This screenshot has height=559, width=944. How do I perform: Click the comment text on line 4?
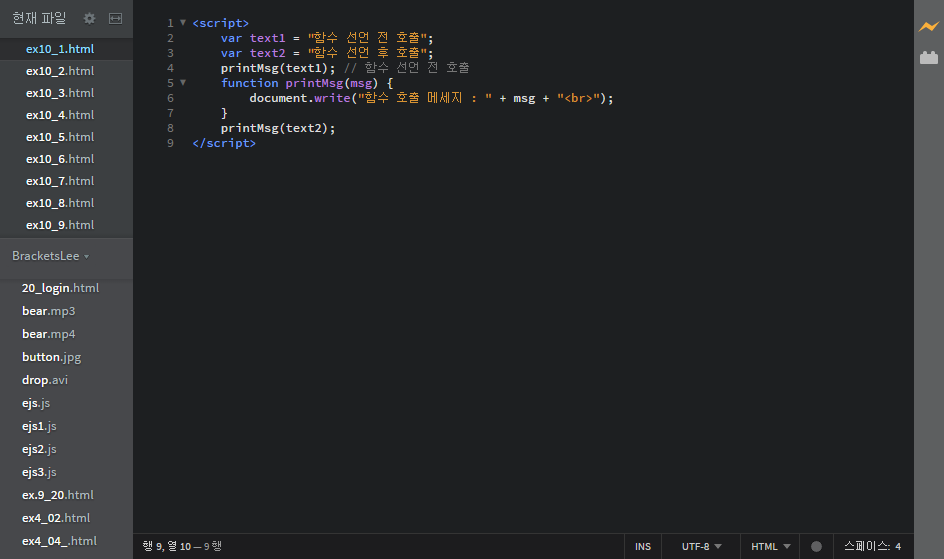tap(406, 68)
